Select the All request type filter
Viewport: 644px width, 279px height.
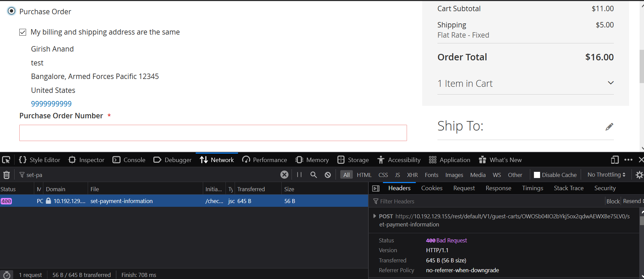[x=346, y=175]
